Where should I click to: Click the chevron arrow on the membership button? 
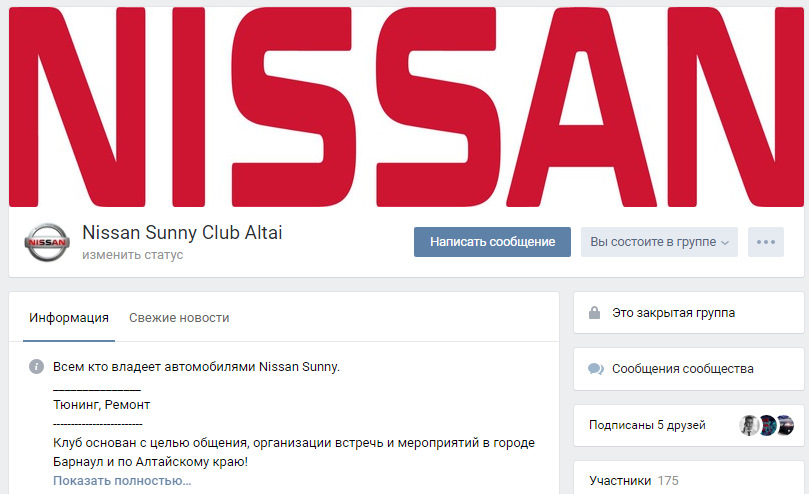coord(725,243)
